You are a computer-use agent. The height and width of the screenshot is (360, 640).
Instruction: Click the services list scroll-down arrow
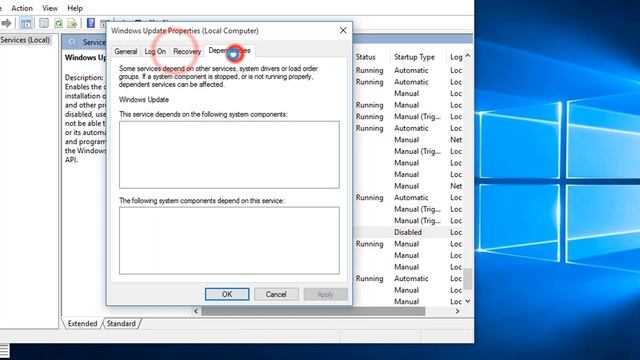click(x=468, y=301)
